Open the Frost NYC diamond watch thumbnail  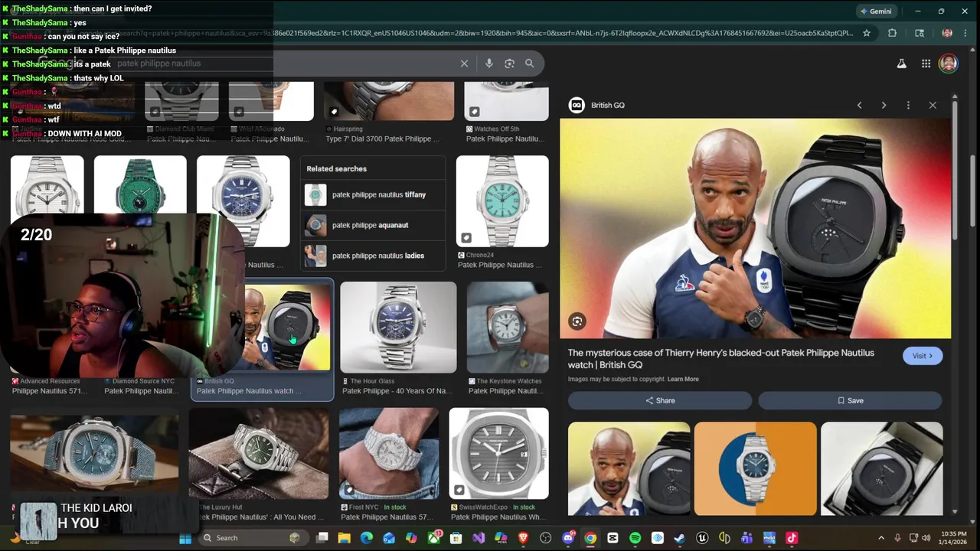(389, 453)
